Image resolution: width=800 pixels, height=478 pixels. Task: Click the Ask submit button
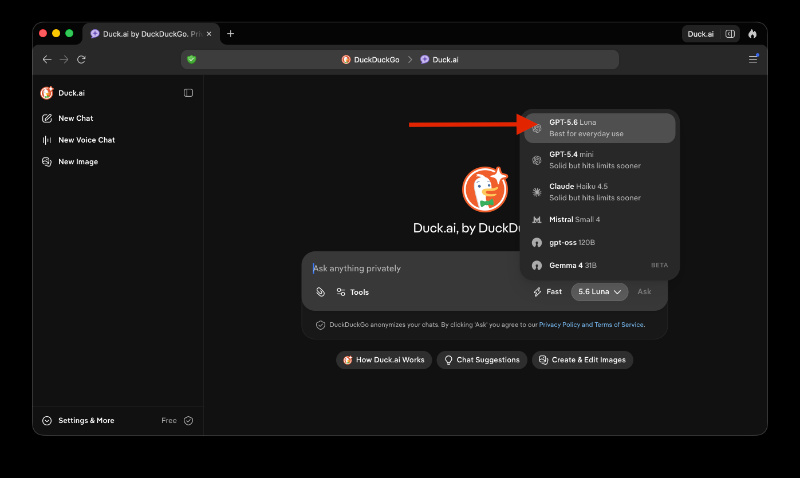(x=644, y=292)
